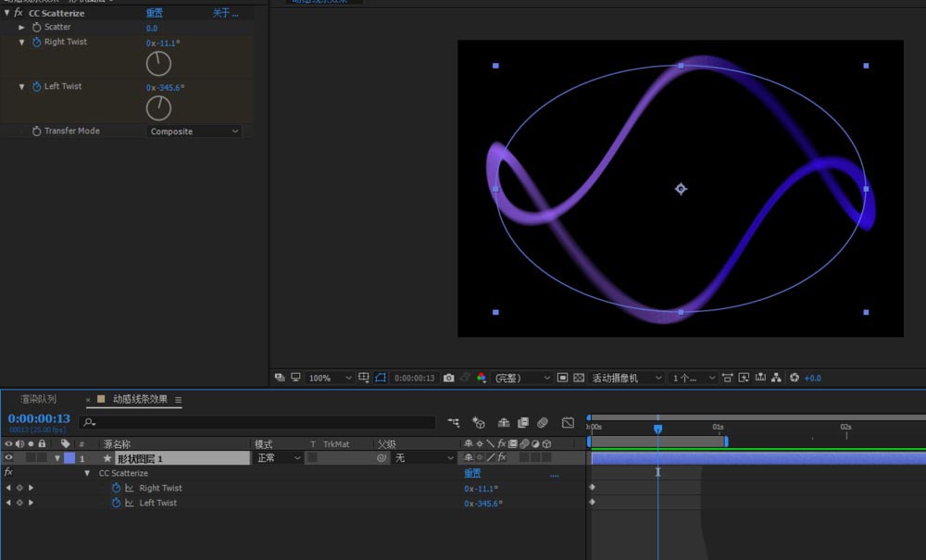Toggle the mask and shape path visibility icon
Viewport: 926px width, 560px height.
click(x=380, y=378)
